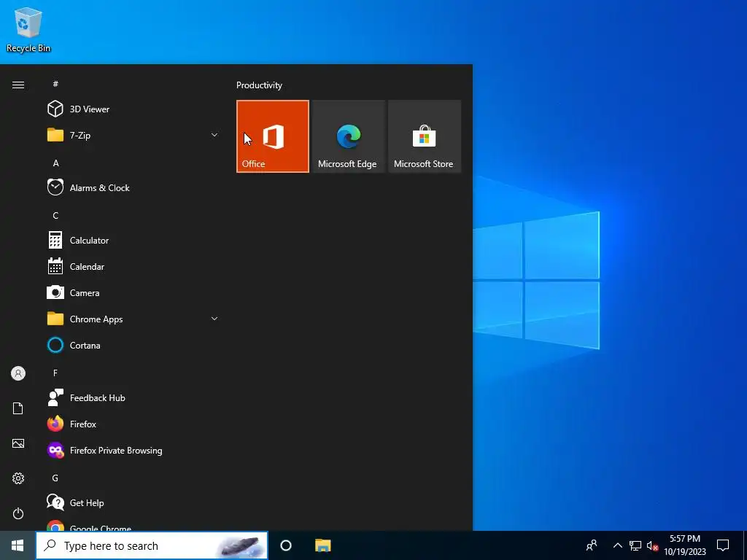Click the Productivity group title
The height and width of the screenshot is (560, 747).
(x=259, y=85)
